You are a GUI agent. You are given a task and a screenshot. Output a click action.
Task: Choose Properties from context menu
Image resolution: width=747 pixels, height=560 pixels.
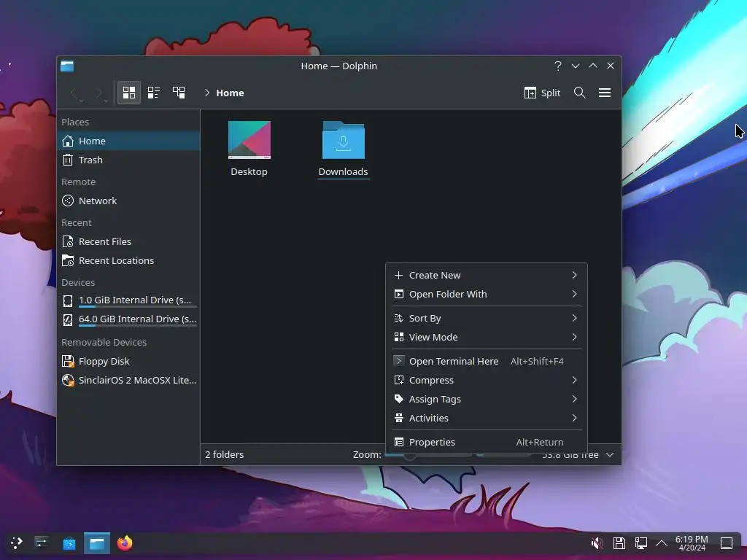(486, 443)
